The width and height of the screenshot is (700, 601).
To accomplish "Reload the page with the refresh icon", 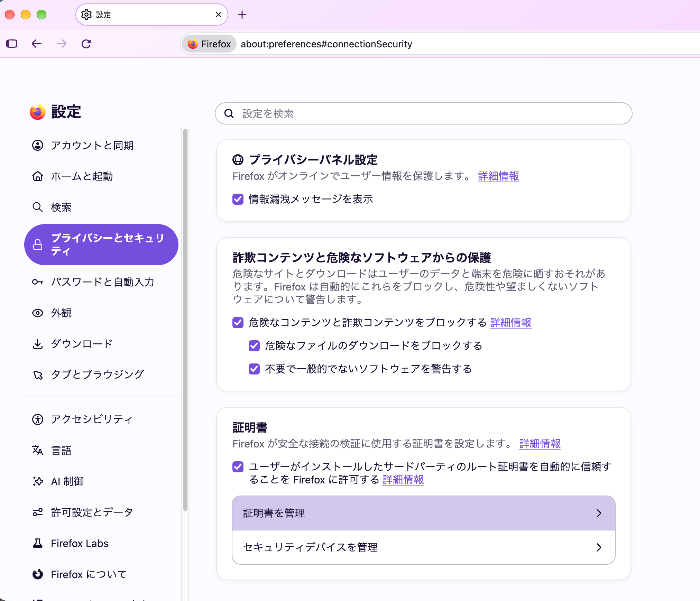I will (x=86, y=44).
